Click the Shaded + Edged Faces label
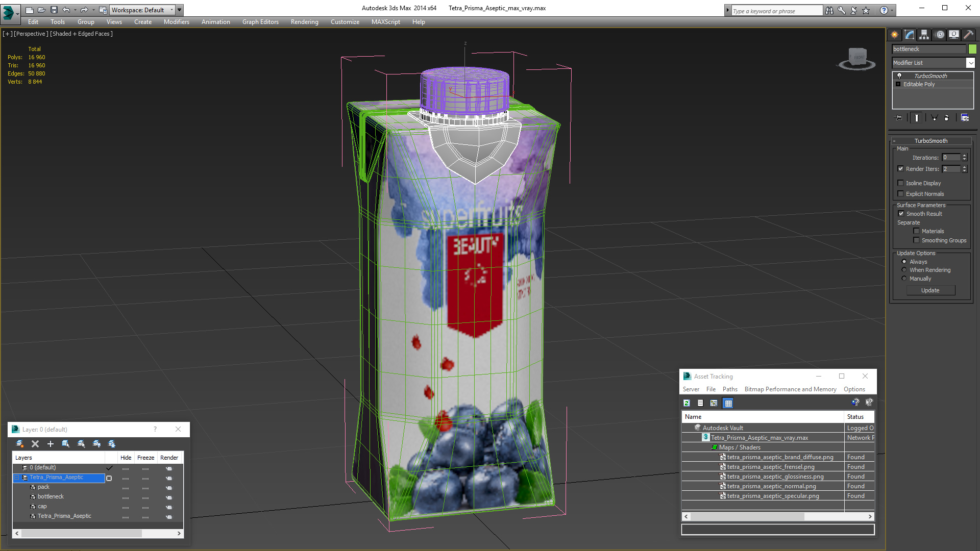 [x=81, y=34]
